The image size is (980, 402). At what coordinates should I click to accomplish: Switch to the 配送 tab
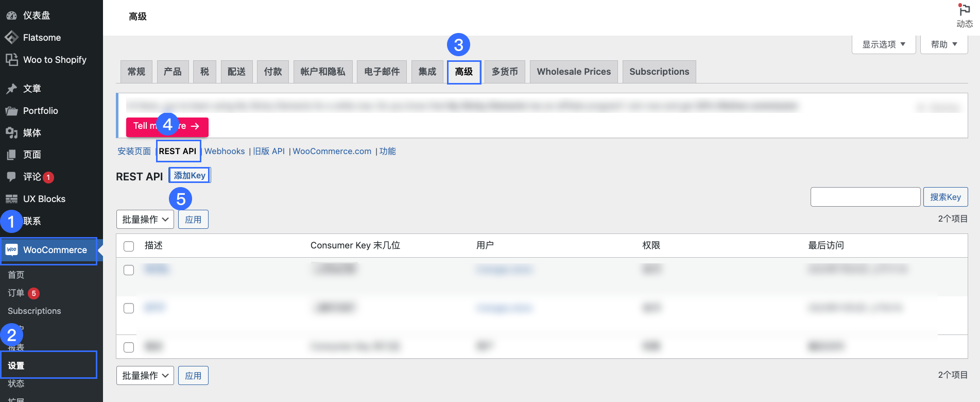tap(236, 72)
